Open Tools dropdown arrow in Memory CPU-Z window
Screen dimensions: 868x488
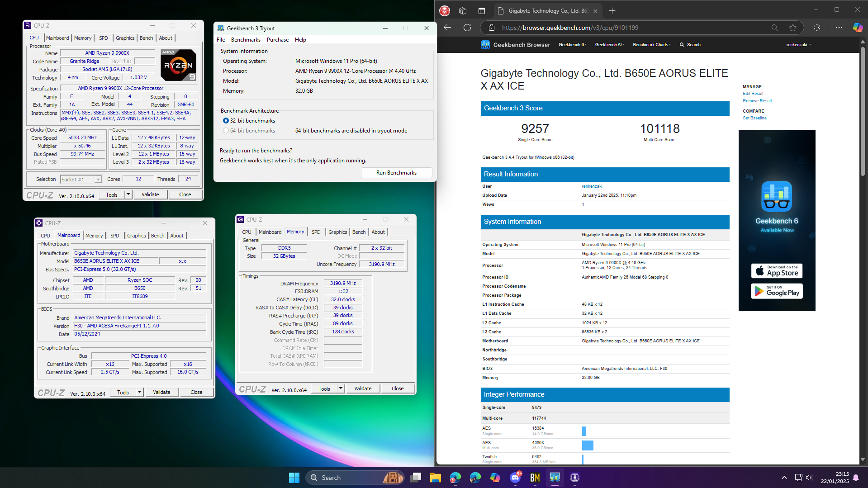[341, 389]
